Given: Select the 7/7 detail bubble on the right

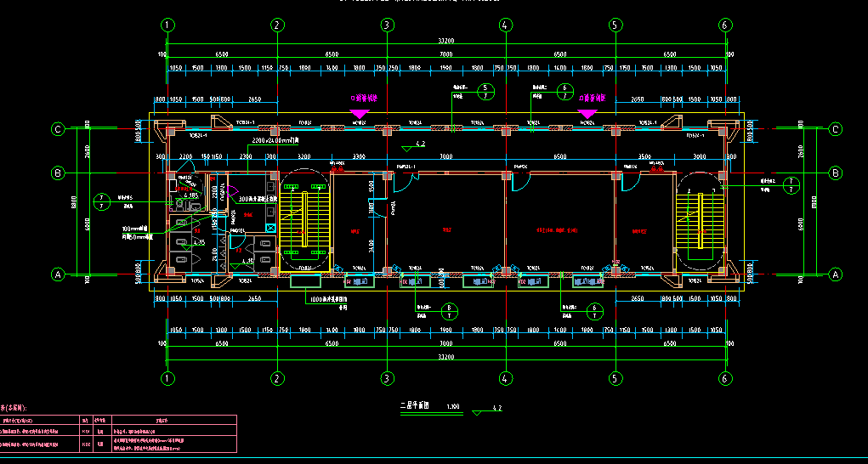Looking at the screenshot, I should [791, 186].
